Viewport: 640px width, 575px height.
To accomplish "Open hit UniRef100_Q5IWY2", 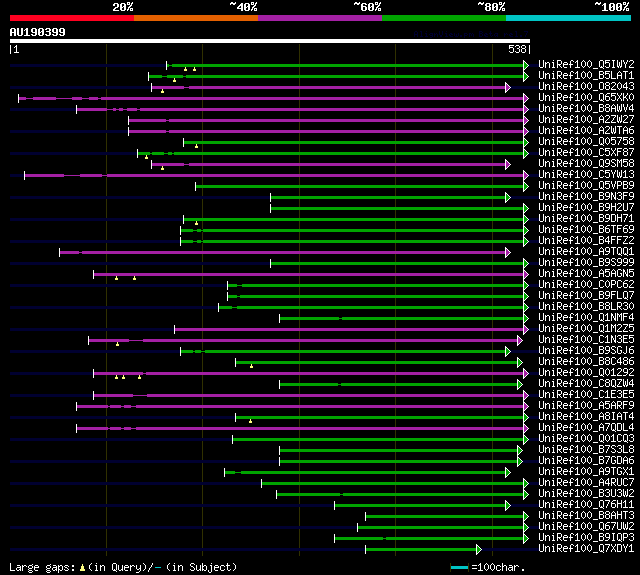I will click(x=586, y=64).
